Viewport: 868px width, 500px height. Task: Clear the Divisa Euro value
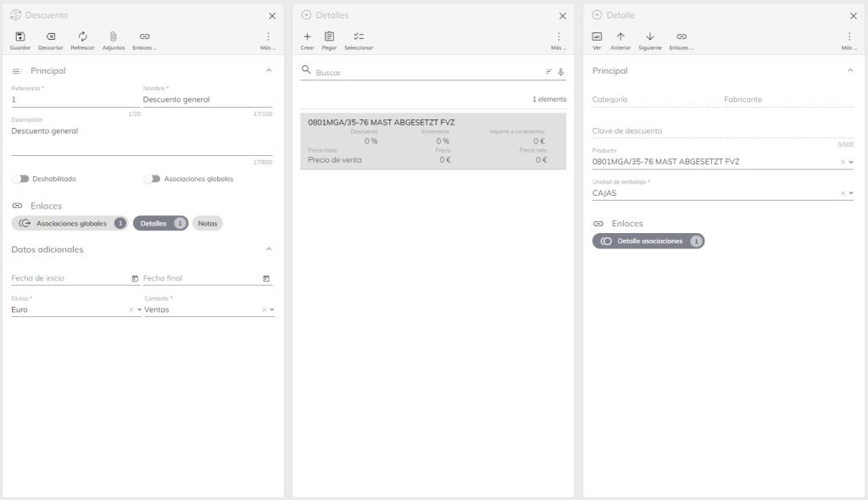click(x=131, y=309)
